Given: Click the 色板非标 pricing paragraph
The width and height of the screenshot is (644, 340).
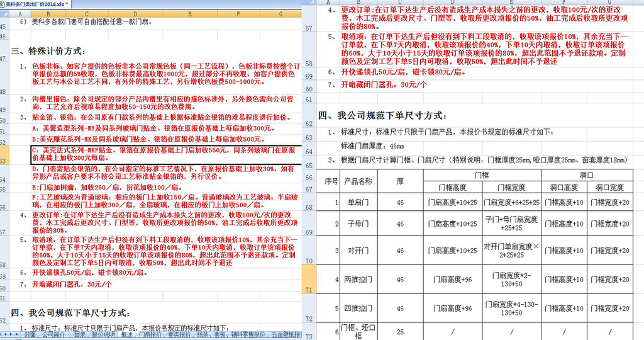Looking at the screenshot, I should tap(166, 74).
